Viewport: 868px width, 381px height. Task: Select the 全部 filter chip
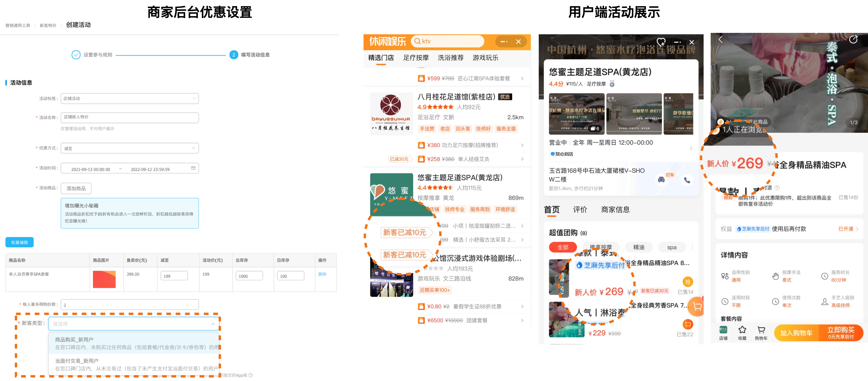point(563,247)
